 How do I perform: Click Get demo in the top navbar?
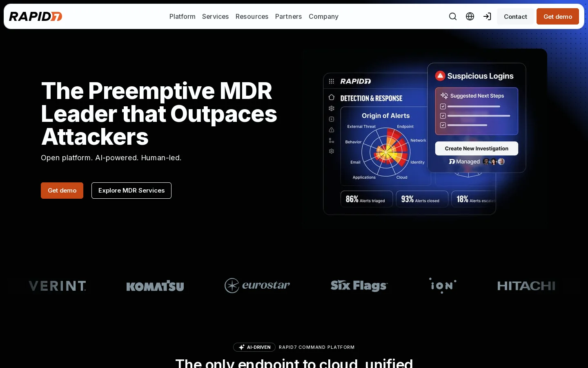(558, 16)
